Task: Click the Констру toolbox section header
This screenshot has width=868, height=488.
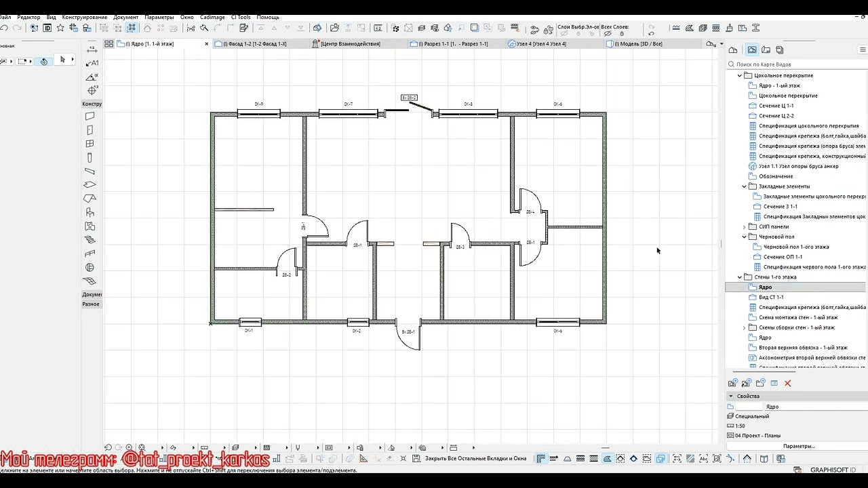Action: [x=92, y=104]
